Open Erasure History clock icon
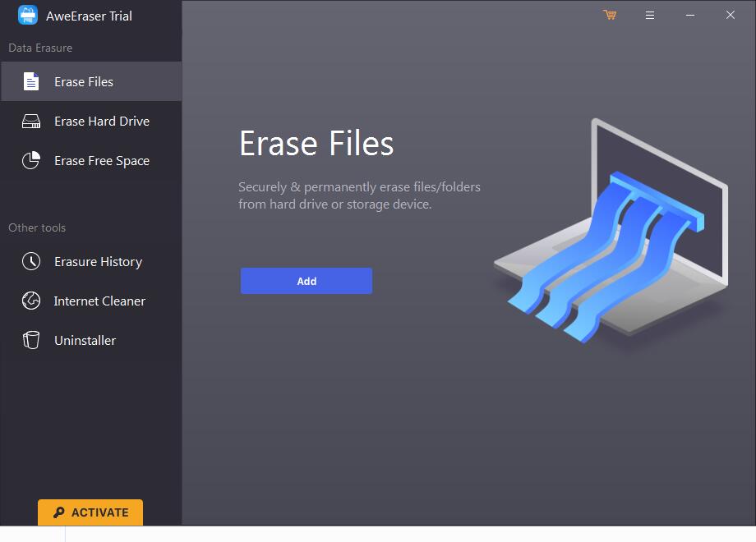This screenshot has width=756, height=542. click(30, 261)
